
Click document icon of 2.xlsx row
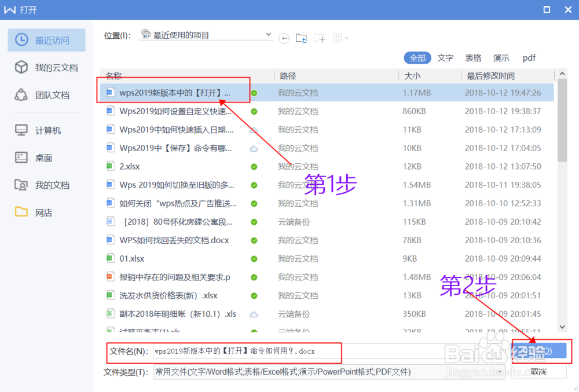click(110, 166)
